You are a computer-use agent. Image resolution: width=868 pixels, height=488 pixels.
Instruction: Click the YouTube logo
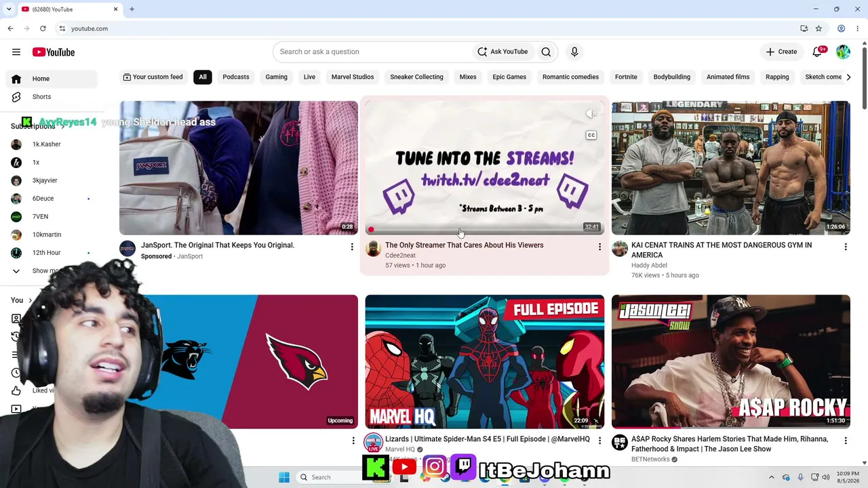[53, 52]
